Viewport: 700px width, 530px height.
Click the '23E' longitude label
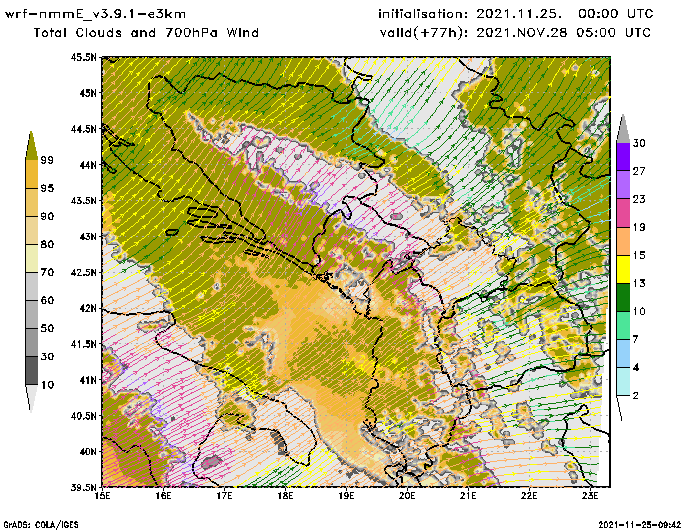click(x=590, y=496)
